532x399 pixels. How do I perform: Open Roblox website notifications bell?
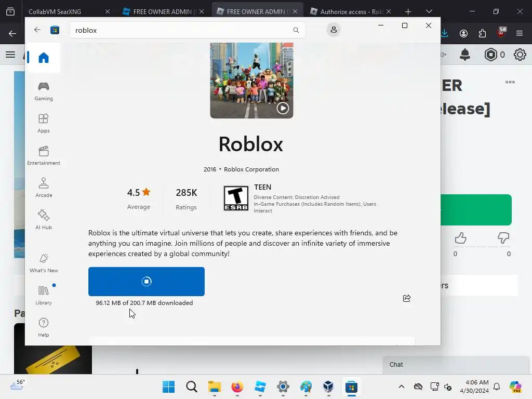[465, 54]
